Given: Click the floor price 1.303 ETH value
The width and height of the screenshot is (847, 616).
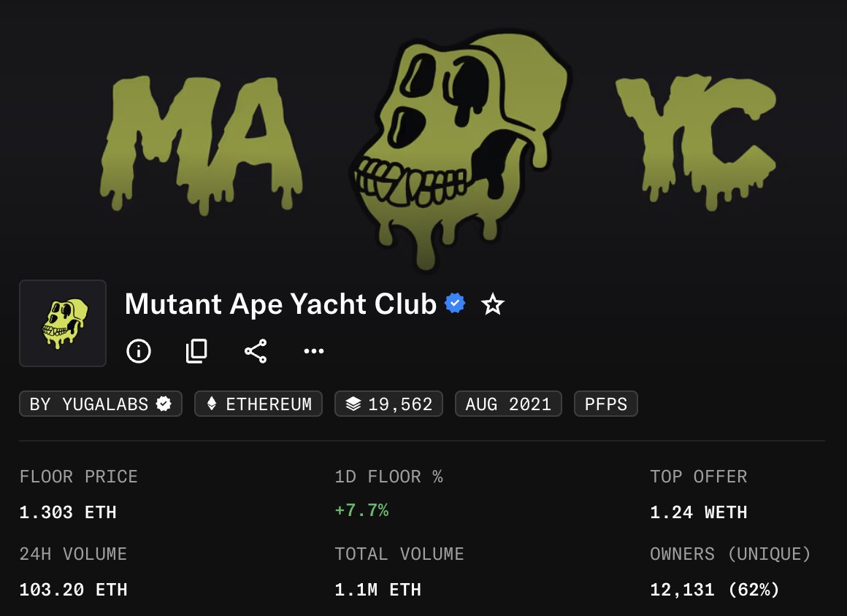Looking at the screenshot, I should point(68,512).
